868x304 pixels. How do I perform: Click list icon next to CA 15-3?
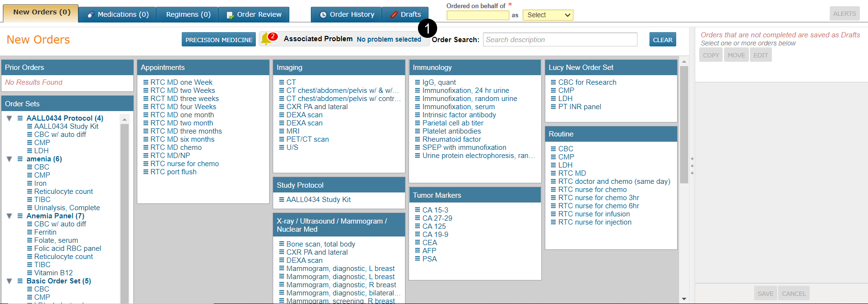click(x=418, y=210)
